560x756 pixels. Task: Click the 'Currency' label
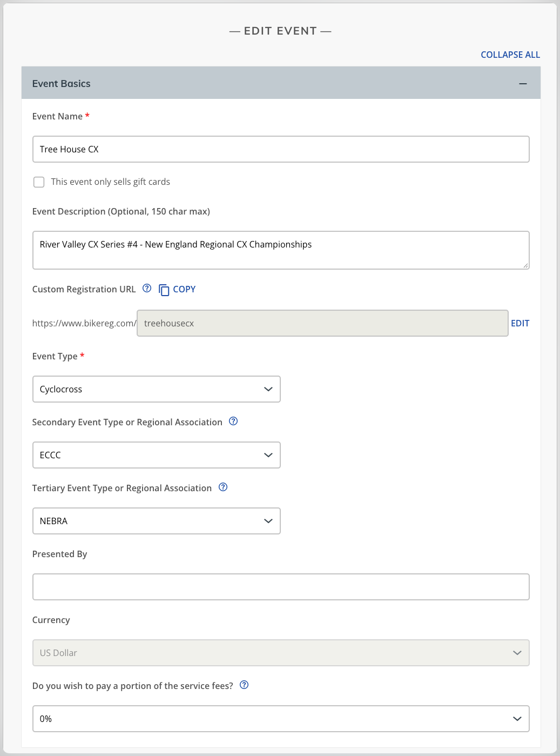(51, 620)
